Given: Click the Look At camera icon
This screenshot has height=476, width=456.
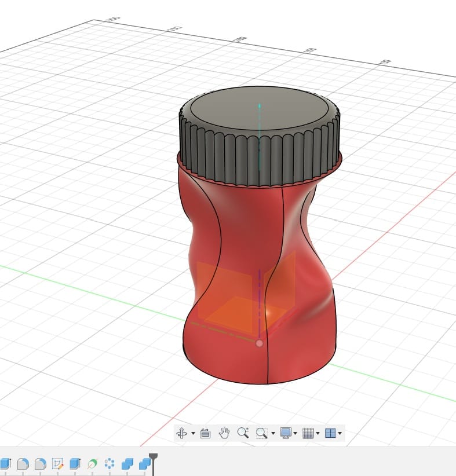Looking at the screenshot, I should tap(205, 433).
